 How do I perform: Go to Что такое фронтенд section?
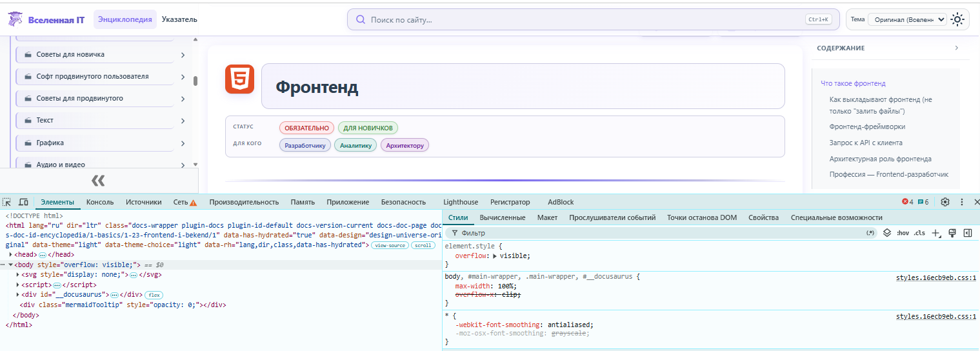853,83
